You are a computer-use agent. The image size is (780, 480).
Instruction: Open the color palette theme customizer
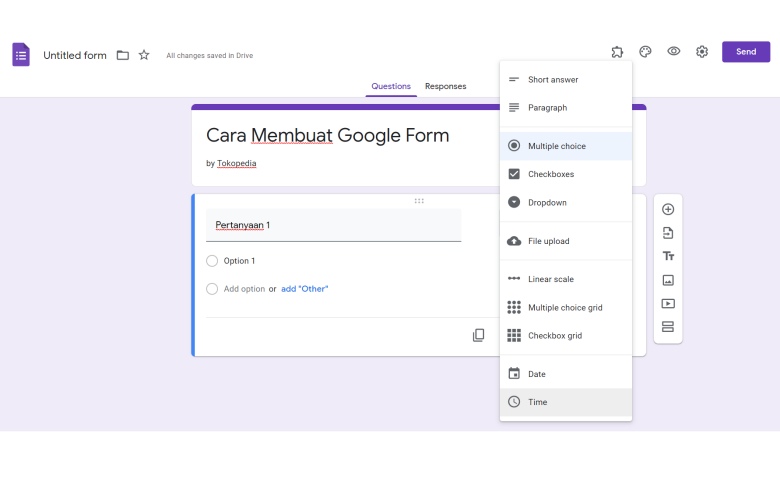coord(645,52)
